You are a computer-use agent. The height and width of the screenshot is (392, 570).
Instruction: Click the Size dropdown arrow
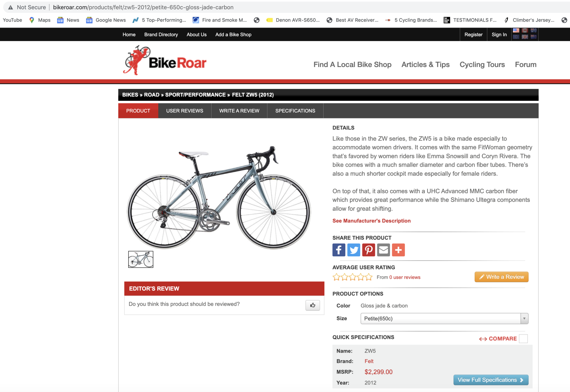point(524,318)
